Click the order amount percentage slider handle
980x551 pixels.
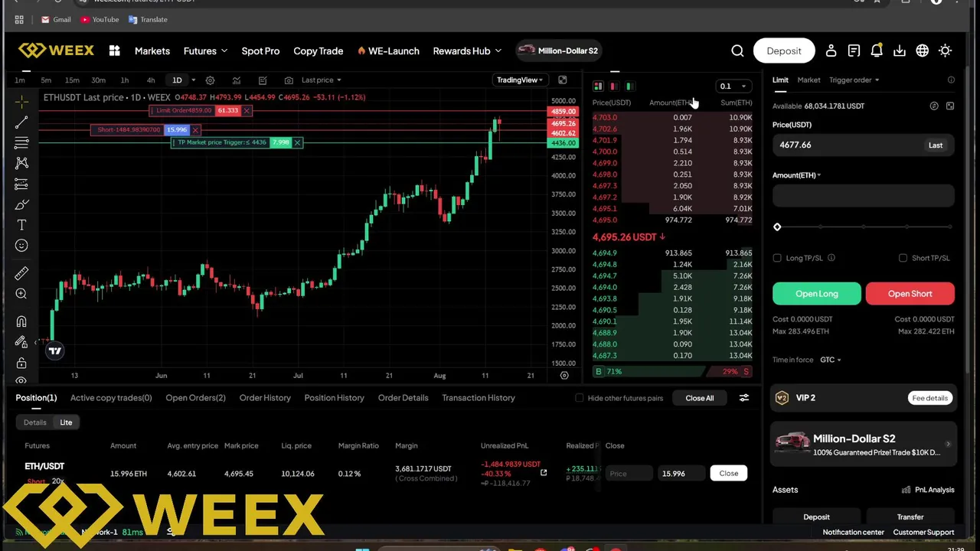pyautogui.click(x=777, y=227)
